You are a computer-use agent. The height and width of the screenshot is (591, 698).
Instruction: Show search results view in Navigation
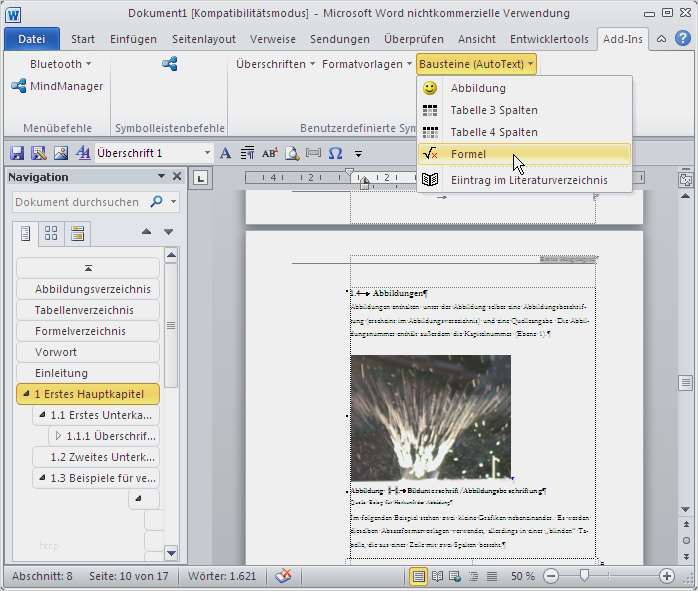(77, 233)
